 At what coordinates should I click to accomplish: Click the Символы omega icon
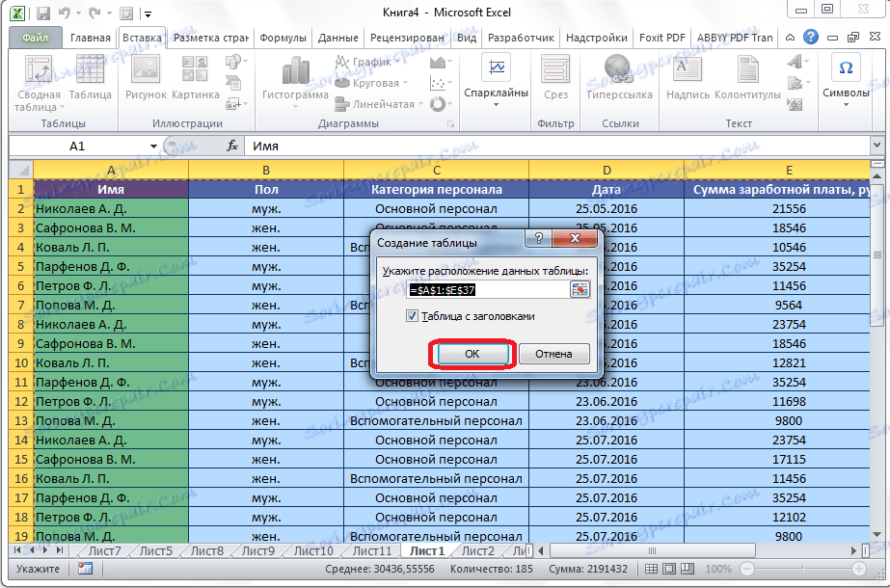click(x=846, y=67)
